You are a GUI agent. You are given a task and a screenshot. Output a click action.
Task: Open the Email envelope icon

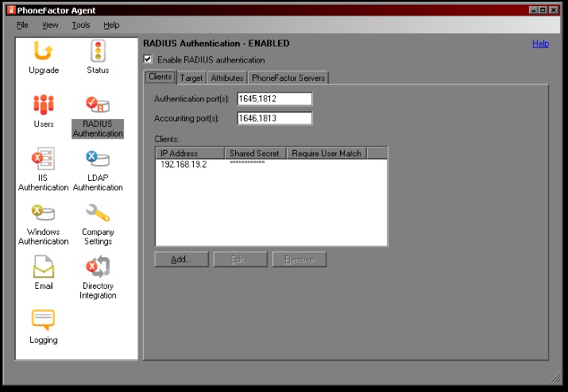pyautogui.click(x=44, y=267)
